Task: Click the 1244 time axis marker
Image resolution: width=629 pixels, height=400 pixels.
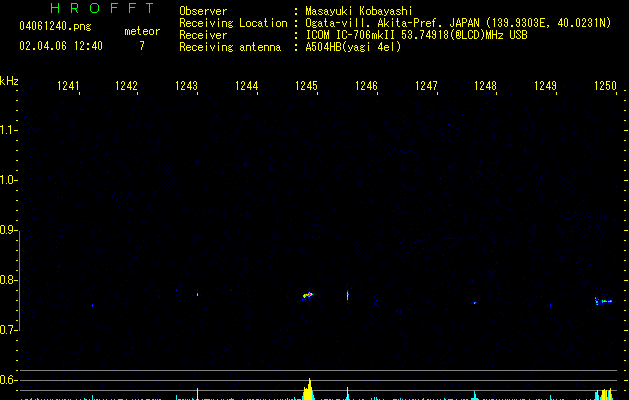Action: tap(246, 86)
